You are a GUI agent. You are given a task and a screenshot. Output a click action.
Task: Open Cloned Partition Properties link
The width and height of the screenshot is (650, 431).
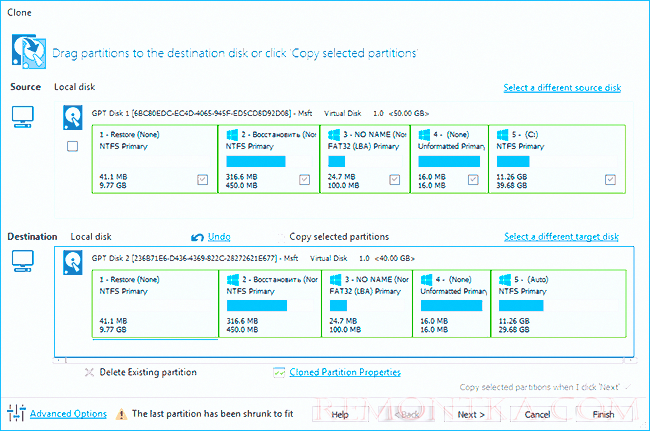pos(345,372)
